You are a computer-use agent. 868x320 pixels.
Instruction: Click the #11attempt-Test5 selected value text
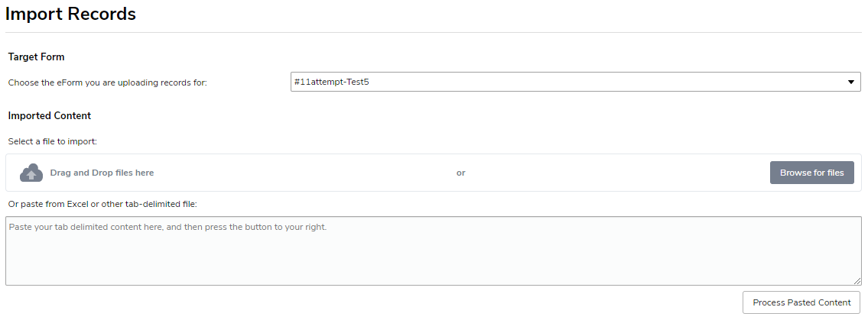[332, 82]
